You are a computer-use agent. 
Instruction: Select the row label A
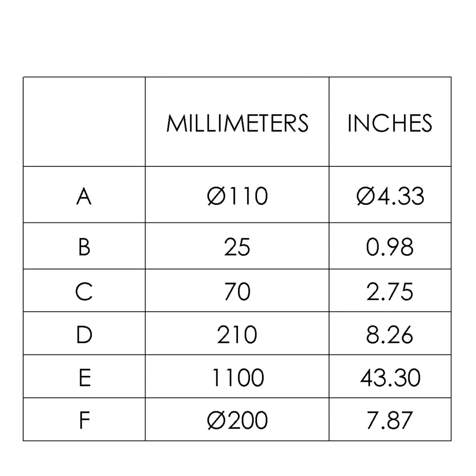coord(84,196)
